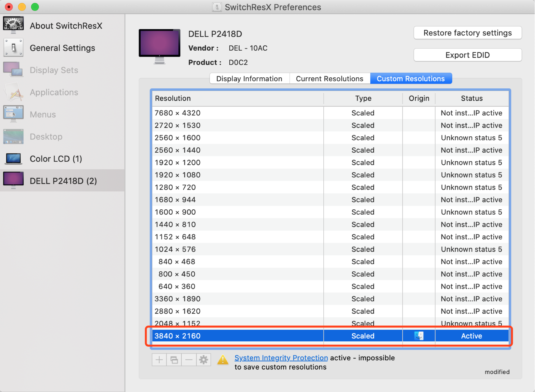Select the 2560 × 1600 resolution row
This screenshot has height=392, width=535.
[330, 138]
